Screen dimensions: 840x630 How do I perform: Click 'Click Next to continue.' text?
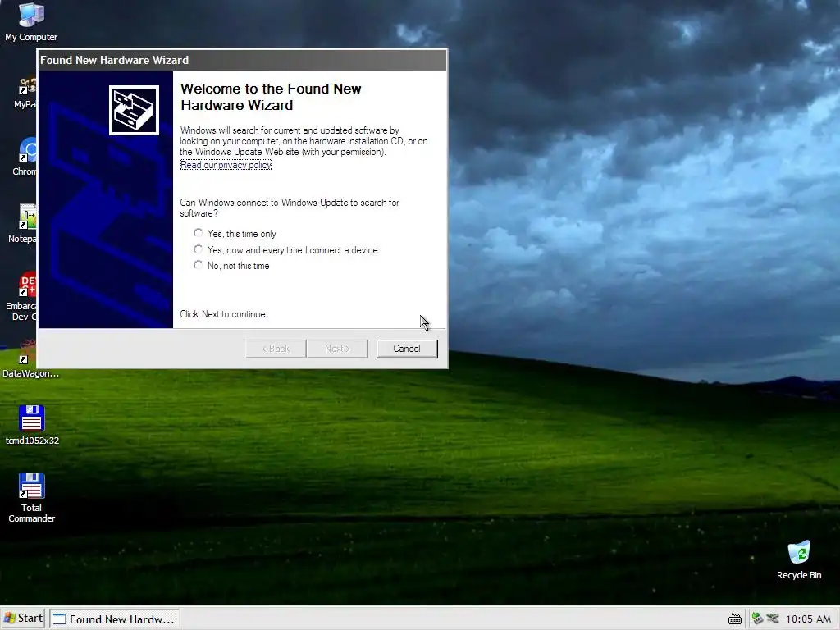click(224, 314)
